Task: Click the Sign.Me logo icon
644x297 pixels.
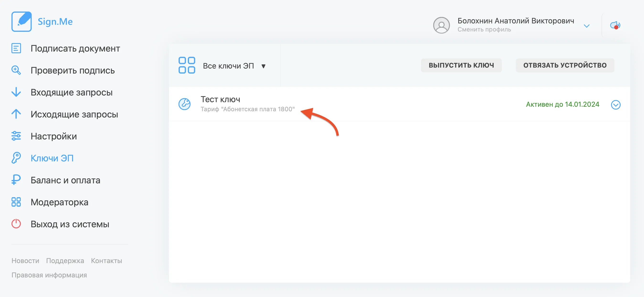Action: coord(21,21)
